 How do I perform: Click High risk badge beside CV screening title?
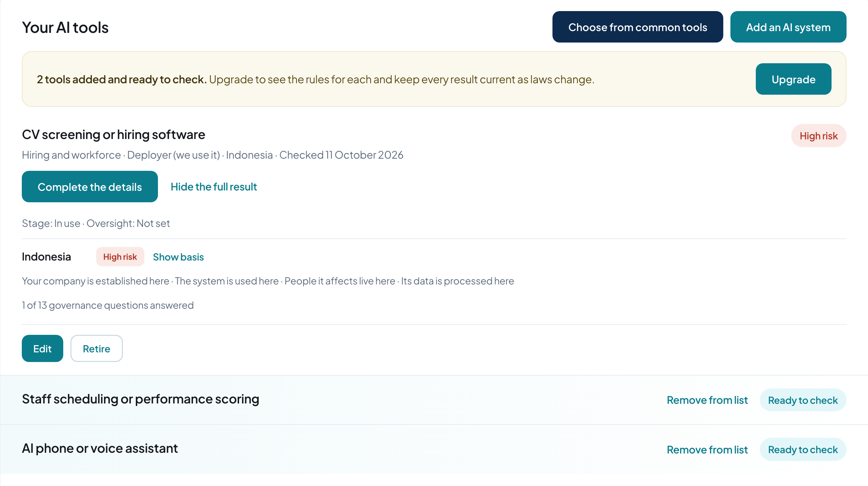coord(818,136)
